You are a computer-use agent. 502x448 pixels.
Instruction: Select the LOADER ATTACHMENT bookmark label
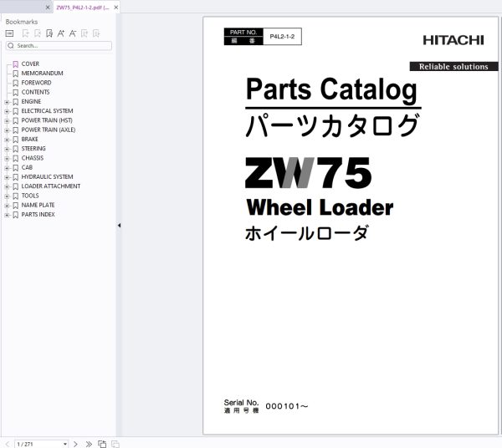click(51, 186)
